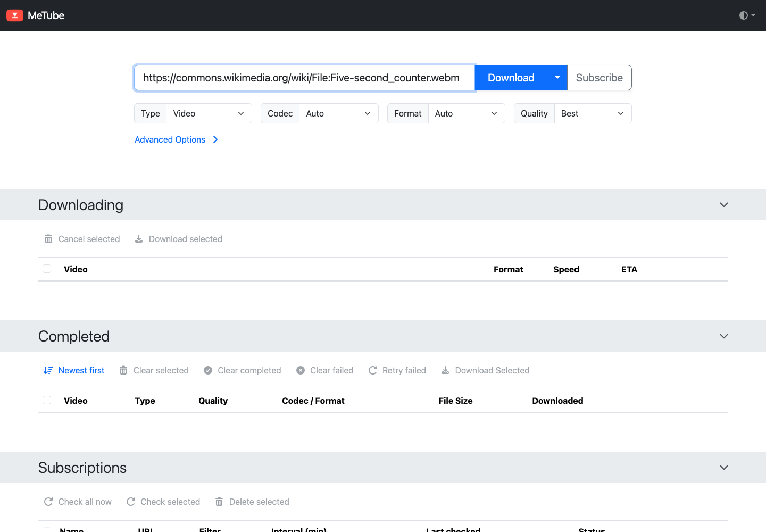Click the Delete selected trash icon
Screen dimensions: 766x532
click(219, 502)
